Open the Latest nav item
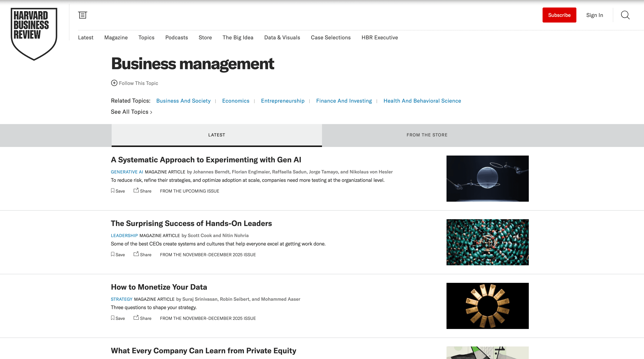 tap(86, 38)
